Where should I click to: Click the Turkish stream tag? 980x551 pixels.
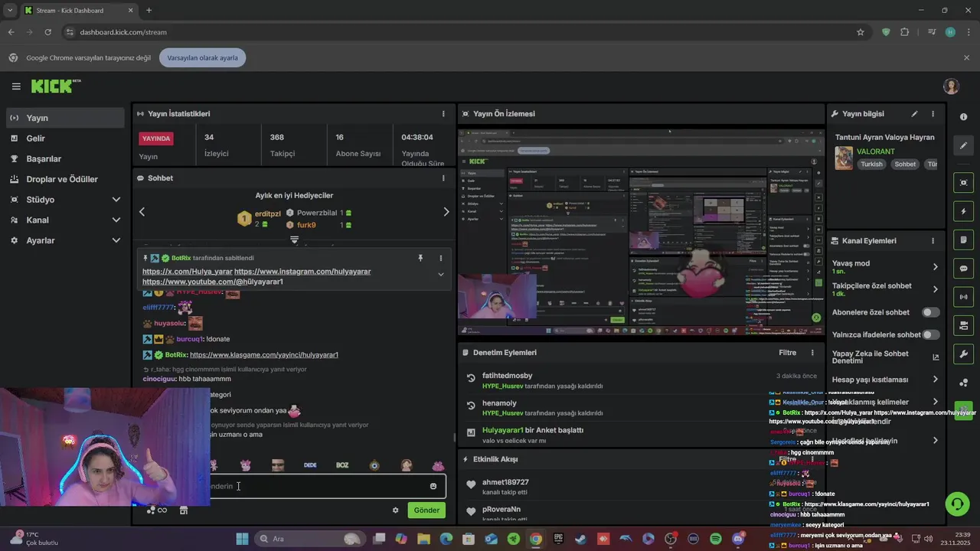(x=871, y=165)
